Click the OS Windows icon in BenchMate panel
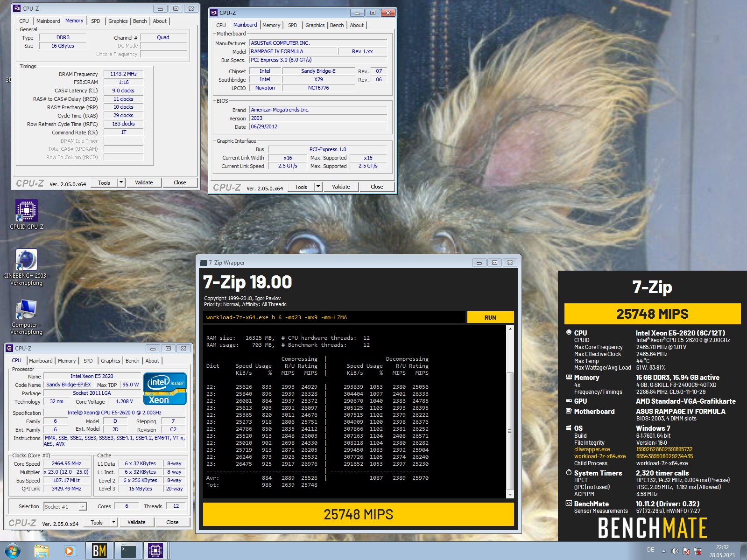The image size is (747, 560). point(569,428)
